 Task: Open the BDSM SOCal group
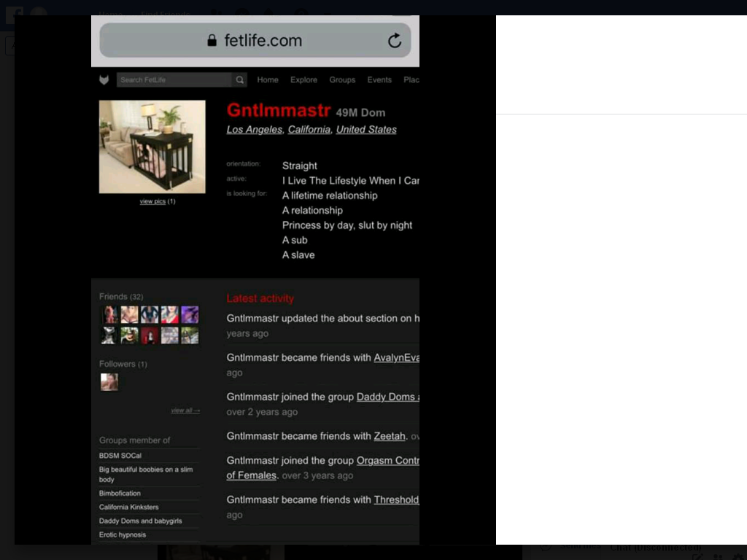point(120,456)
